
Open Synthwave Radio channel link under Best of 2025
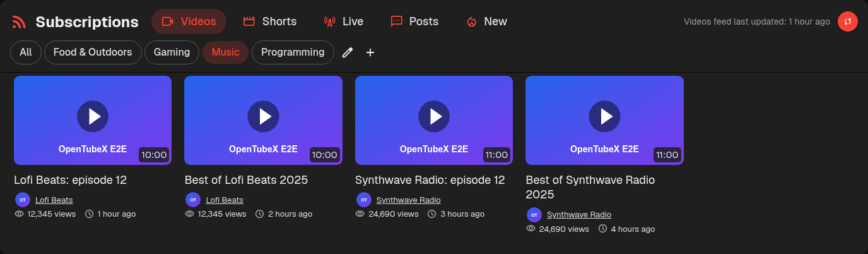[x=579, y=214]
